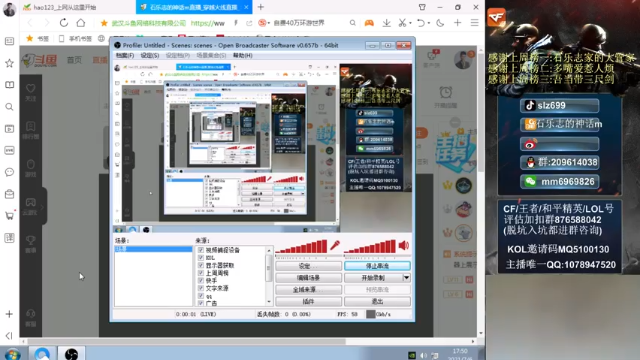Open the browser downloads icon
640x360 pixels.
click(386, 23)
